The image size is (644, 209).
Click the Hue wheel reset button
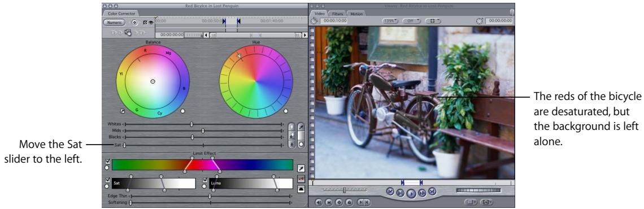click(285, 111)
